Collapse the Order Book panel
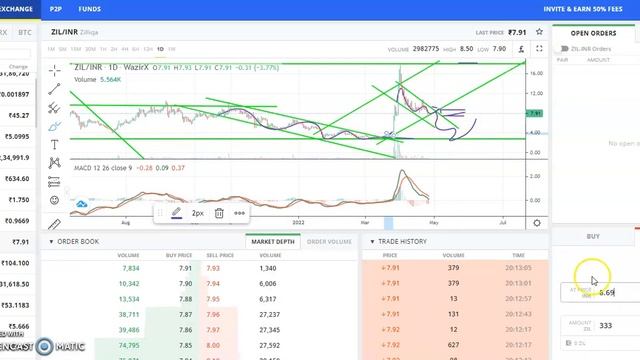 coord(51,242)
